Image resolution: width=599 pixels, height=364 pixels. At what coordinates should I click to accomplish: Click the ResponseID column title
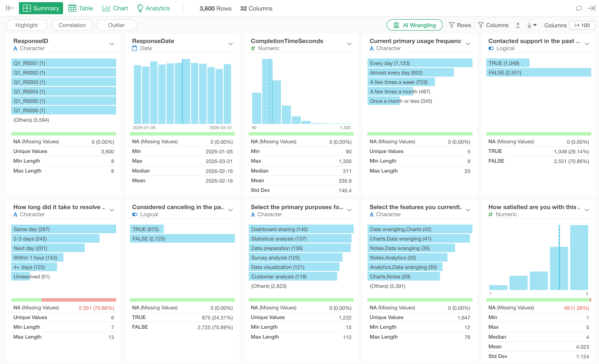click(x=31, y=41)
